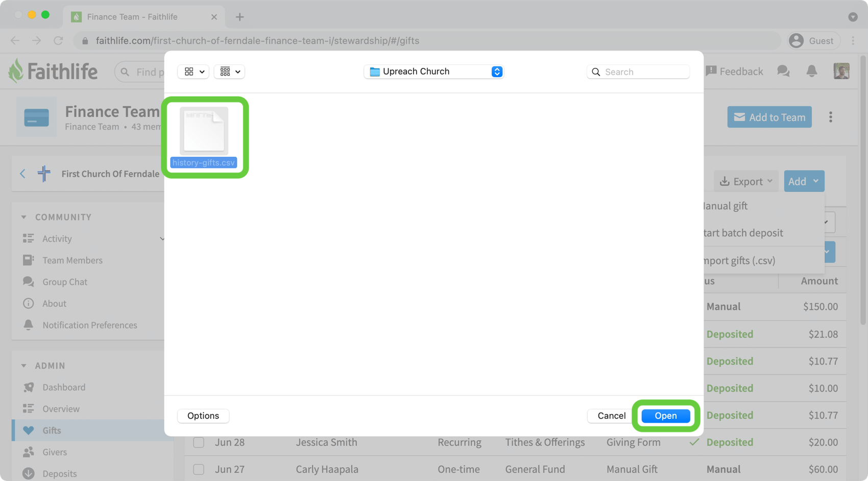
Task: Open About in the sidebar
Action: coord(54,303)
